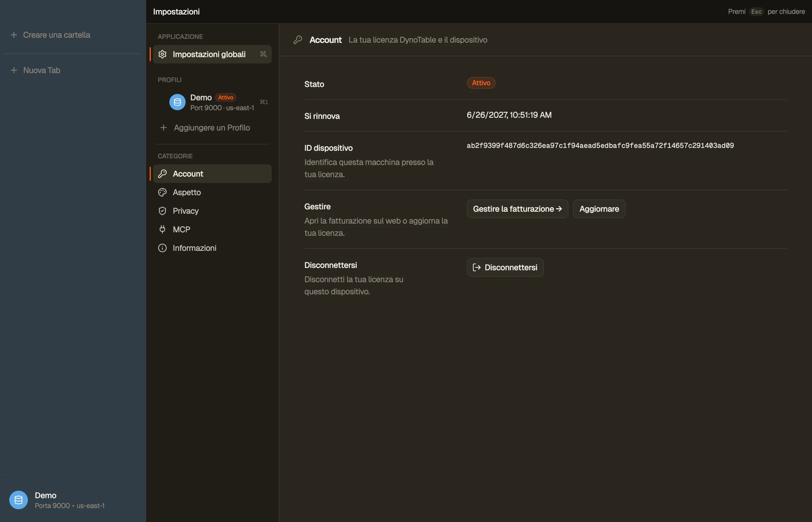Click the Si rinnova label
The image size is (812, 522).
pos(322,116)
